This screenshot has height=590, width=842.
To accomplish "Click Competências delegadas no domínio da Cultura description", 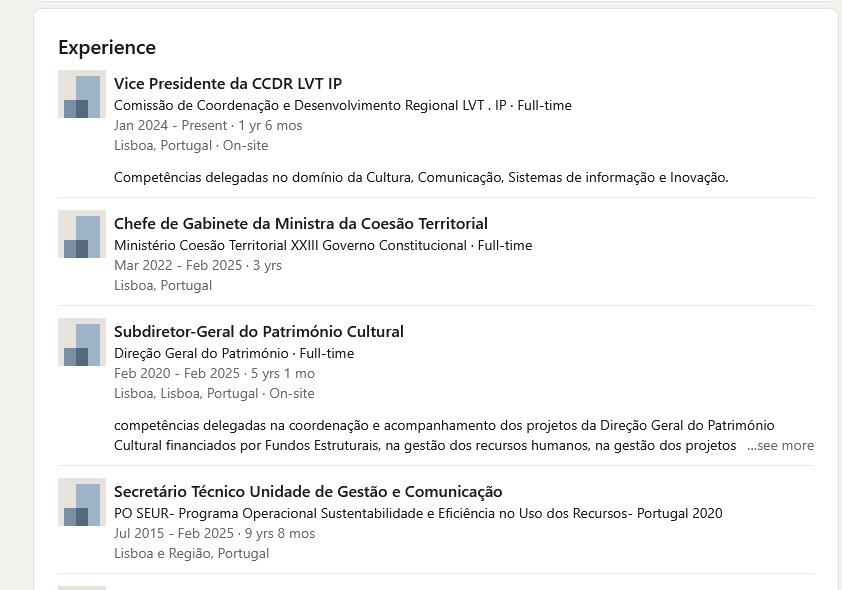I will point(421,177).
